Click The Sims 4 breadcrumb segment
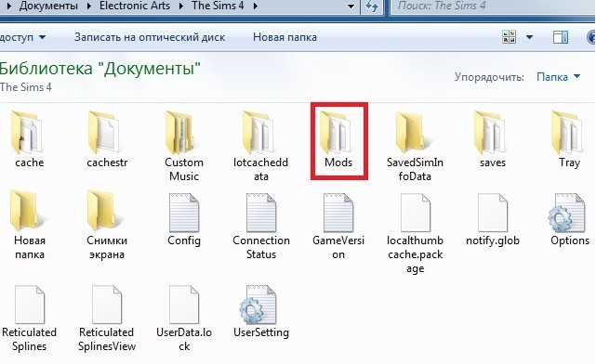The image size is (596, 364). pyautogui.click(x=218, y=6)
